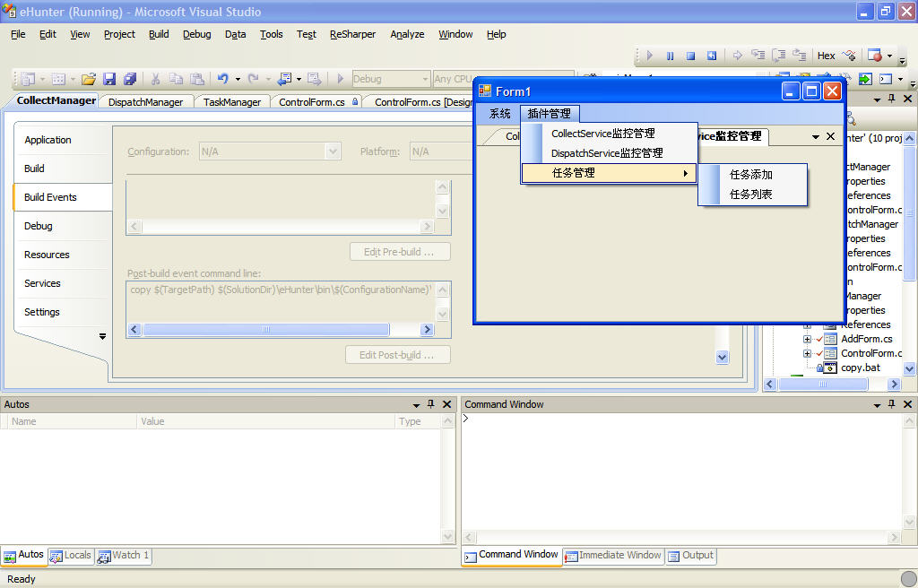
Task: Click the green arrow window icon
Action: (x=865, y=79)
